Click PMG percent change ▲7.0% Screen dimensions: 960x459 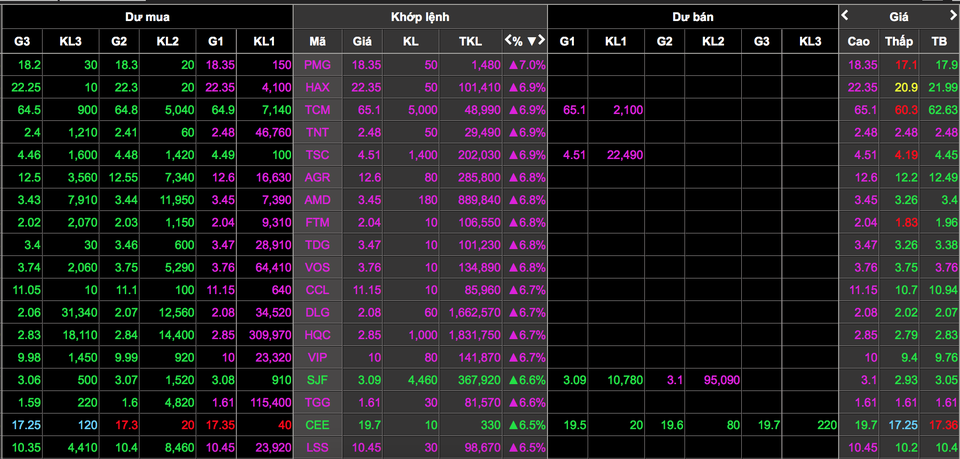[526, 65]
